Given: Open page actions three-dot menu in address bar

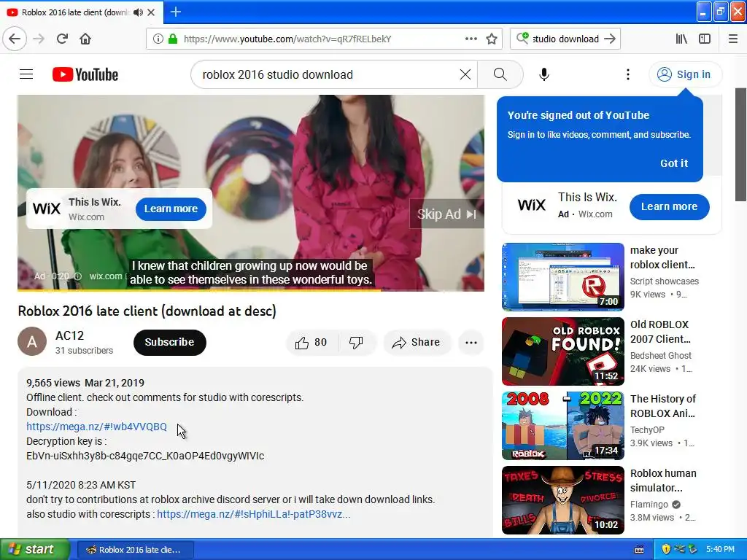Looking at the screenshot, I should 471,39.
